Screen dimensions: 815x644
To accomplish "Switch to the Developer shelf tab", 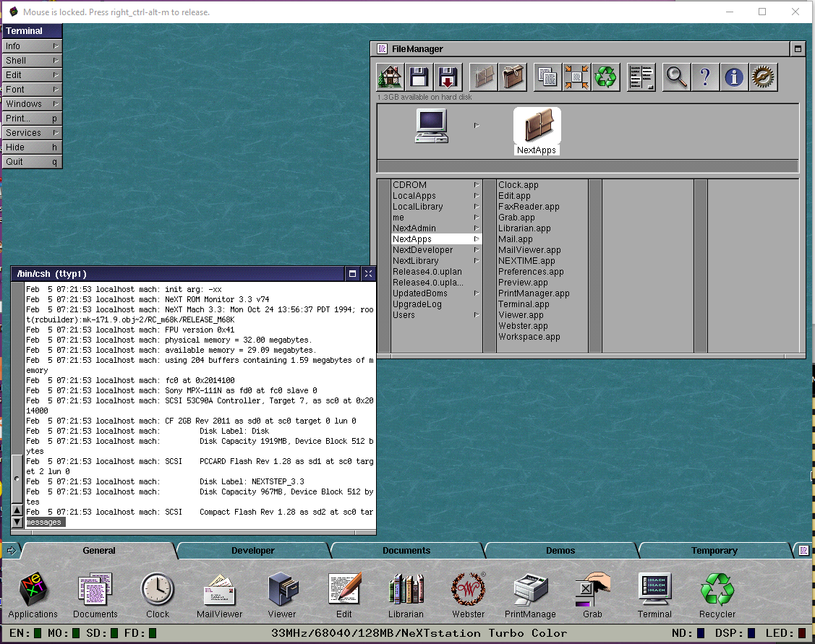I will point(252,551).
